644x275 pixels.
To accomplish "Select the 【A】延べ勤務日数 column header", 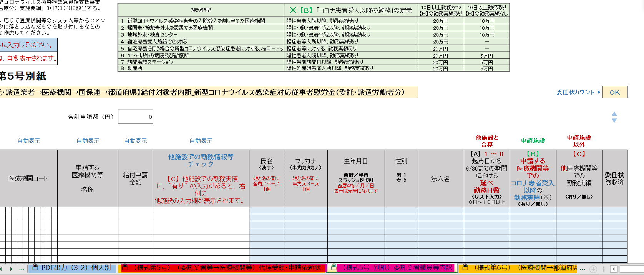I will 487,178.
